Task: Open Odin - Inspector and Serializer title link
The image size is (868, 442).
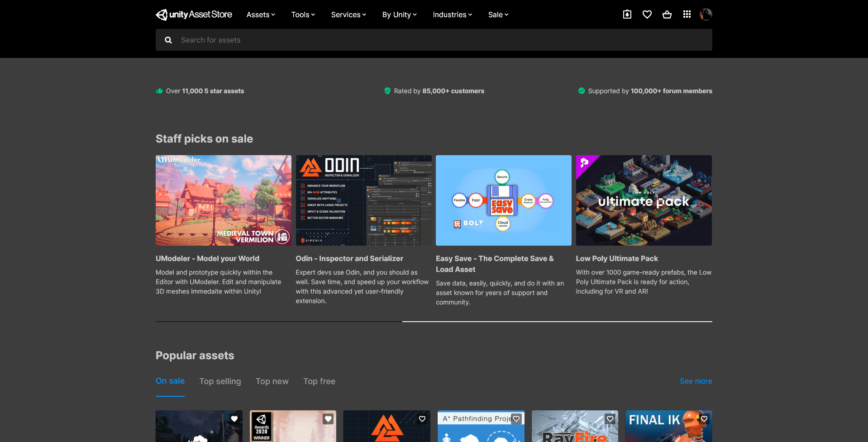Action: (x=349, y=259)
